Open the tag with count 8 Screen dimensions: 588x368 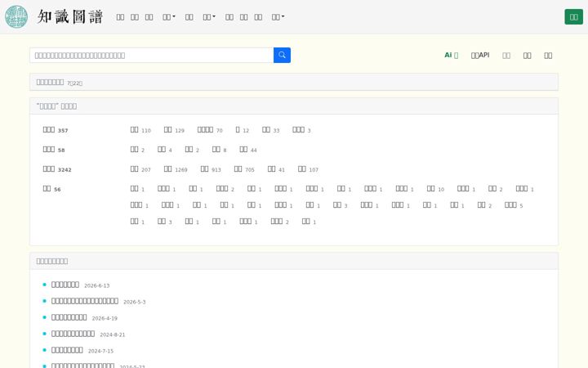[x=220, y=150]
